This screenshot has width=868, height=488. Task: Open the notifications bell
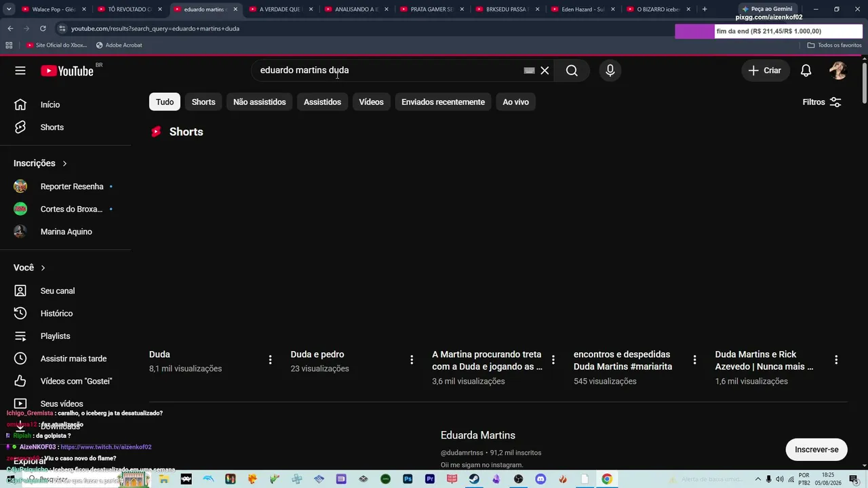pyautogui.click(x=806, y=70)
